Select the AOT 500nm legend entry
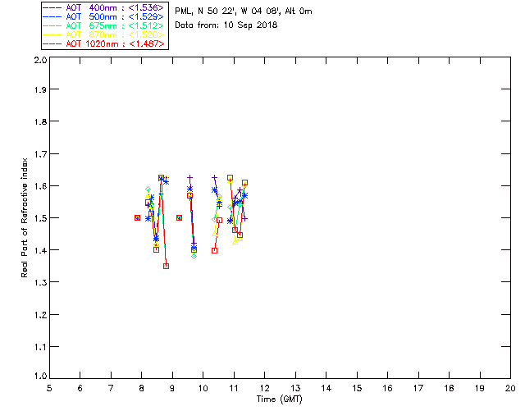Viewport: 525px width, 420px height. [x=103, y=16]
